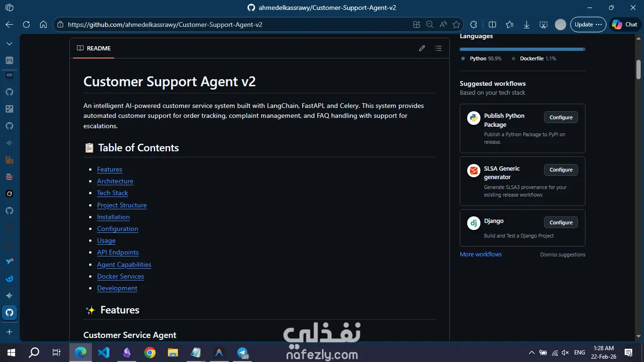The height and width of the screenshot is (362, 644).
Task: Switch to the first GitHub tab in the sidebar
Action: 9,92
